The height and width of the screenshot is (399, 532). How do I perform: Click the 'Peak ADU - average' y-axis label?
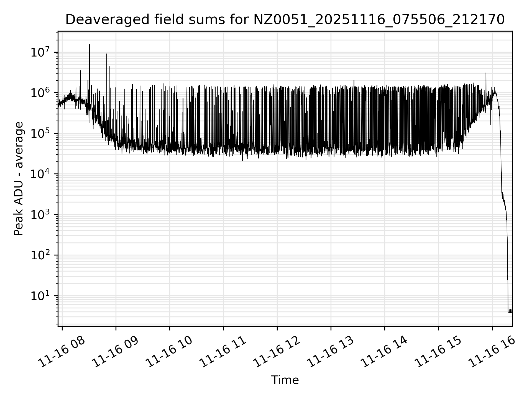(x=19, y=179)
